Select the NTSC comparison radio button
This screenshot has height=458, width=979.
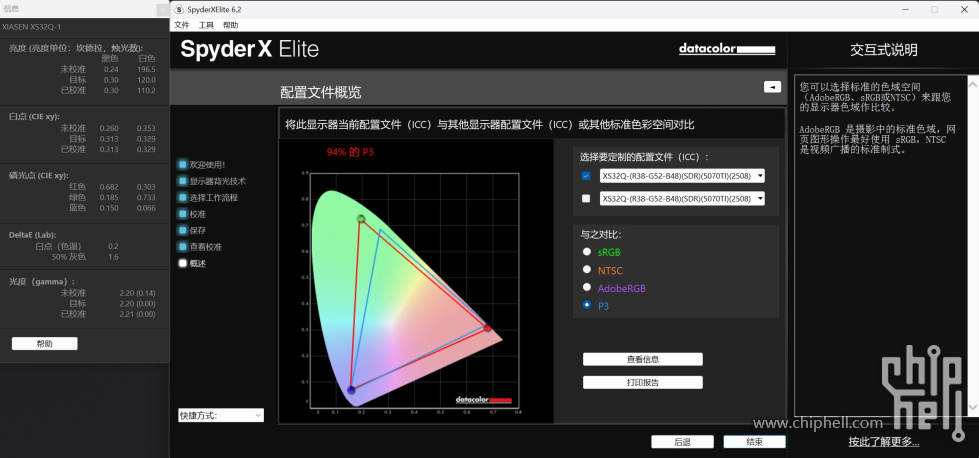[586, 270]
